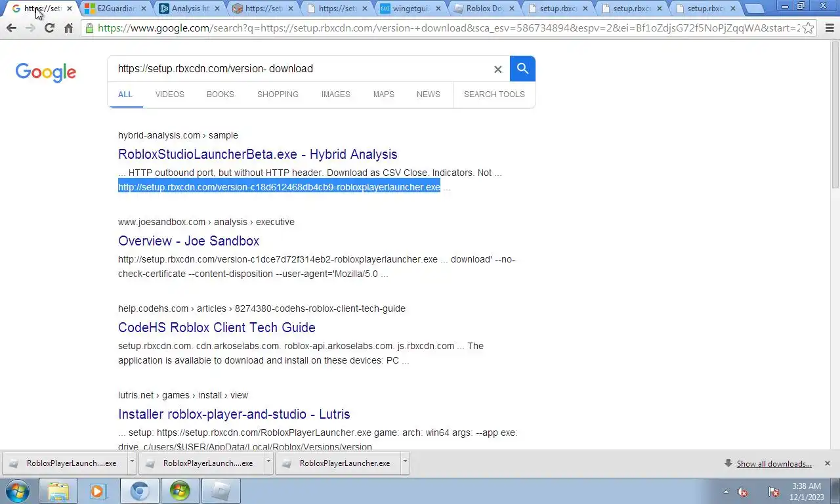The image size is (840, 504).
Task: Expand SEARCH TOOLS options
Action: (x=494, y=94)
